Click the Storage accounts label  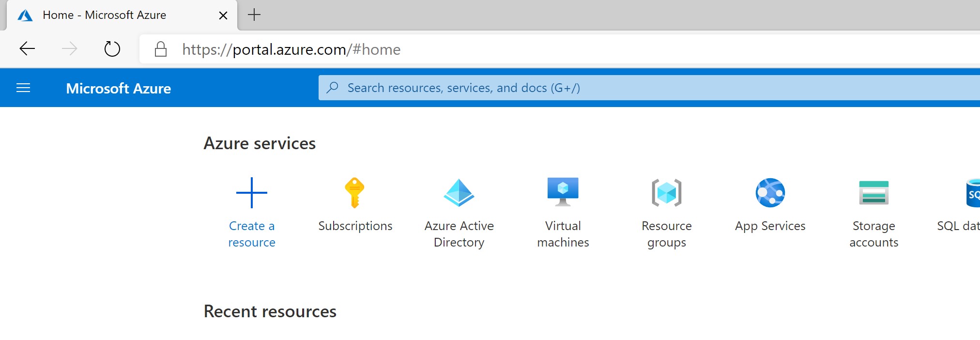click(874, 234)
